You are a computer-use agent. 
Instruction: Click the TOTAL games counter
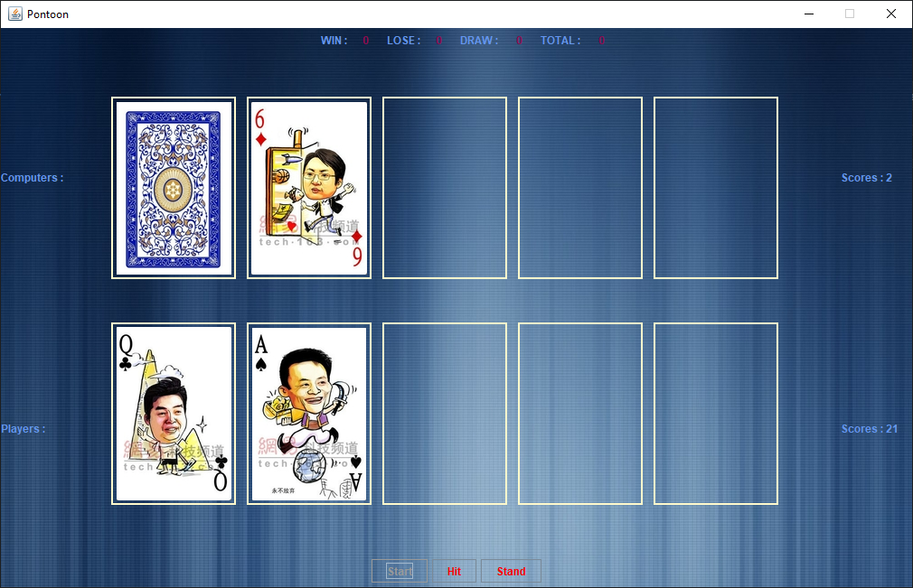[x=602, y=40]
